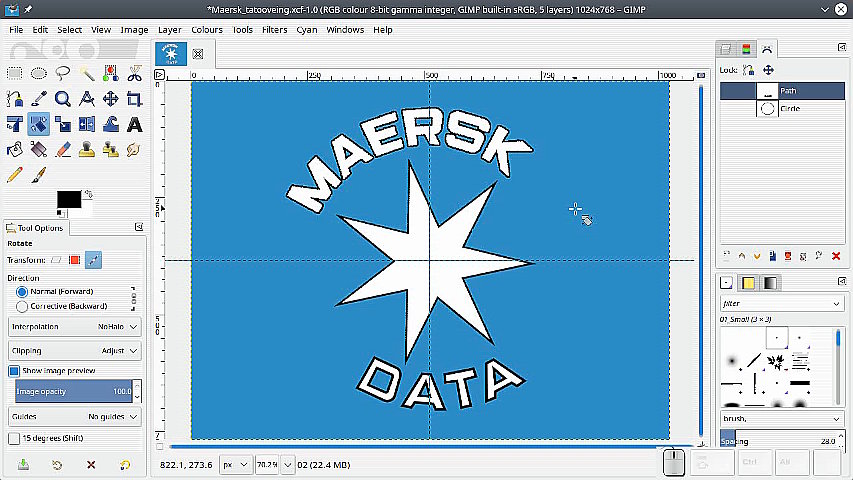This screenshot has height=480, width=853.
Task: Open the Guides No guides dropdown
Action: (75, 416)
